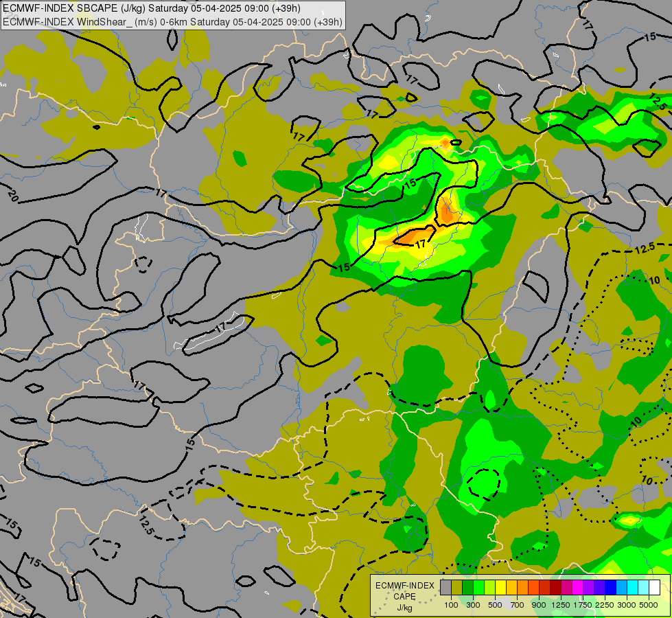Click the purple swatch after 1750
The image size is (672, 618).
[589, 587]
